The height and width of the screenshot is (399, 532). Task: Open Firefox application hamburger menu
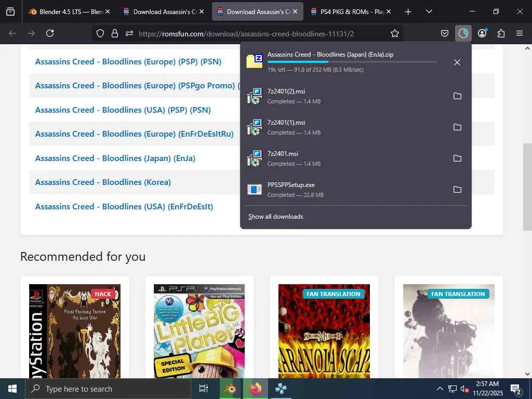[520, 33]
